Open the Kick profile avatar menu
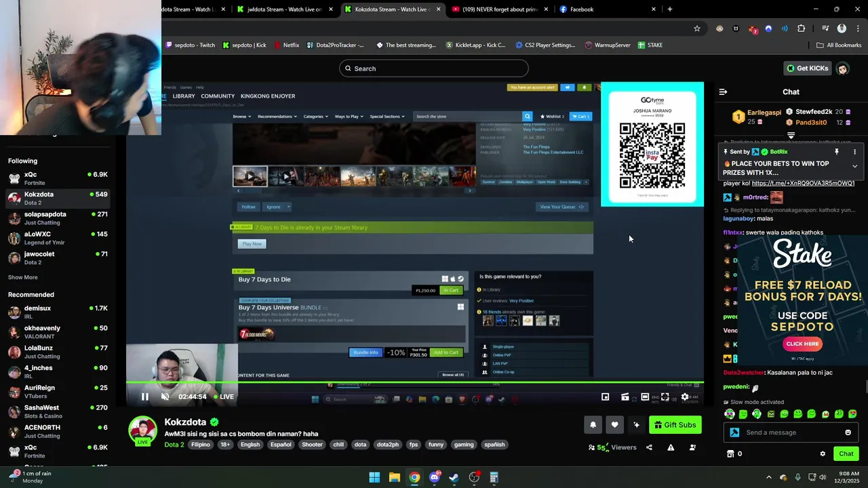 point(842,68)
